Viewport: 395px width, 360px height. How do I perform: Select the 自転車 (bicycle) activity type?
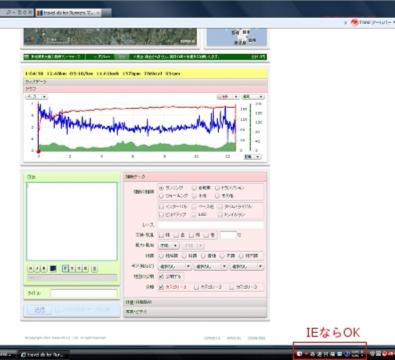194,188
